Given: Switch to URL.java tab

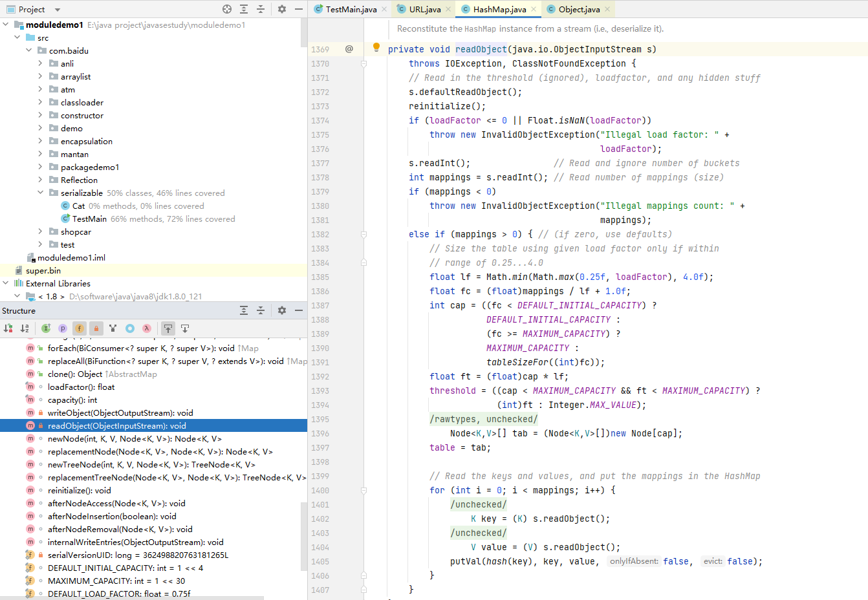Looking at the screenshot, I should tap(425, 9).
